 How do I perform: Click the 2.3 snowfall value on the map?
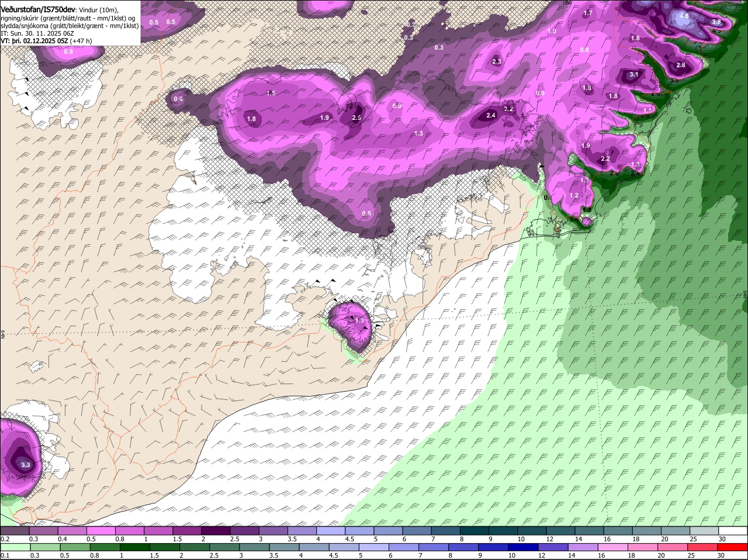click(497, 61)
